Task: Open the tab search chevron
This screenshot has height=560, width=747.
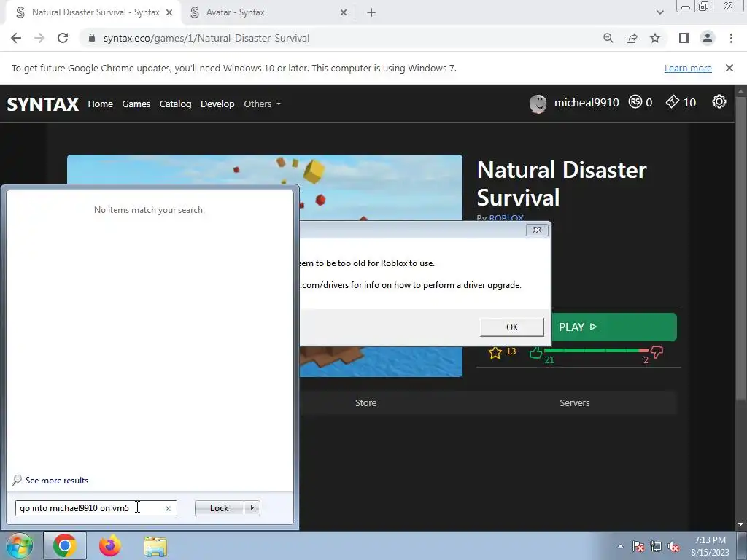Action: [x=659, y=12]
